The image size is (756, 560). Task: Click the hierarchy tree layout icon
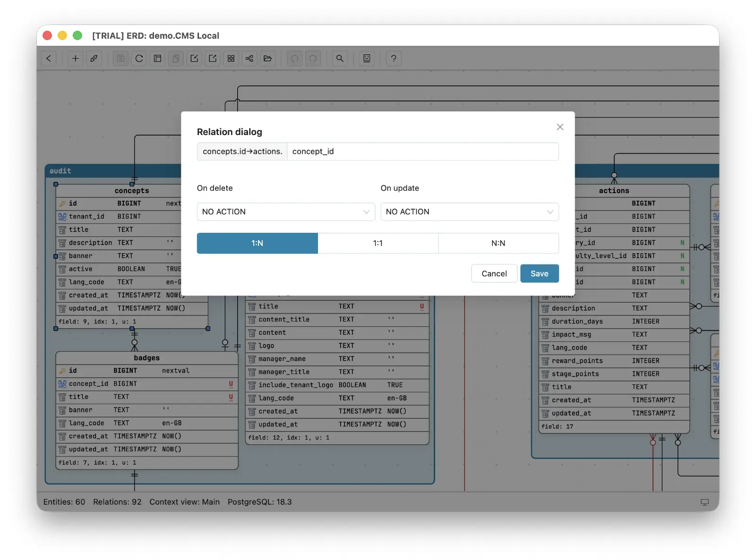pyautogui.click(x=249, y=59)
